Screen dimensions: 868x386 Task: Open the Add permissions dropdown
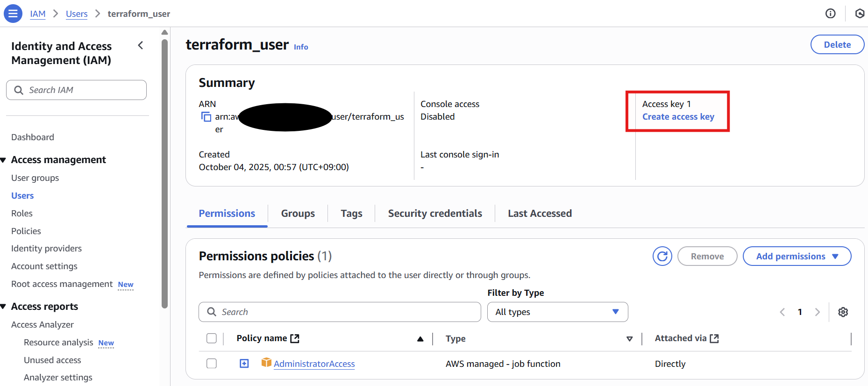pos(797,256)
